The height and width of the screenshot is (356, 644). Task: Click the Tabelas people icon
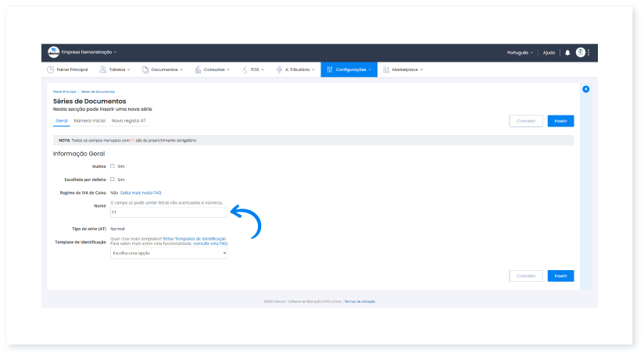(103, 69)
